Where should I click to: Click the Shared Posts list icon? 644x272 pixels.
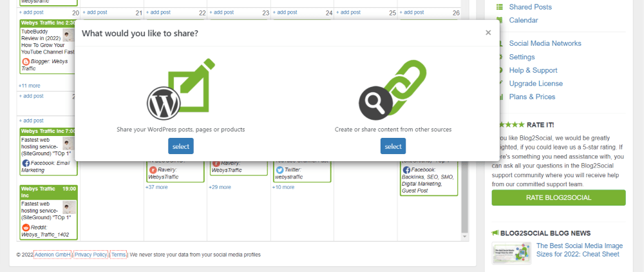click(500, 7)
